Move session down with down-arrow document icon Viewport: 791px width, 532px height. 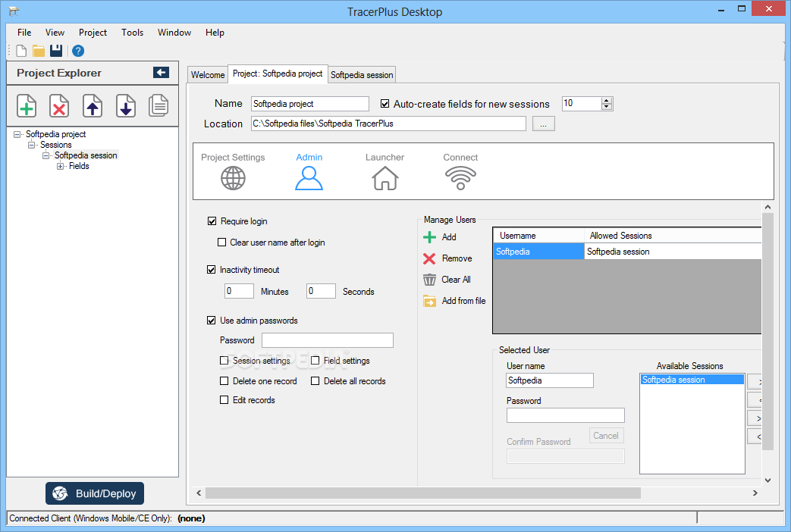pos(126,106)
